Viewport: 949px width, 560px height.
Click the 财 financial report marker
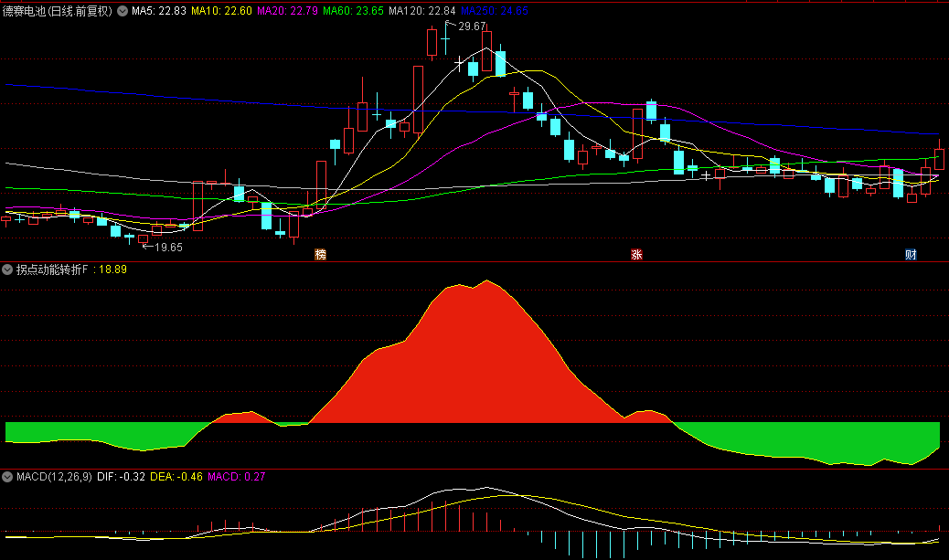pos(911,254)
